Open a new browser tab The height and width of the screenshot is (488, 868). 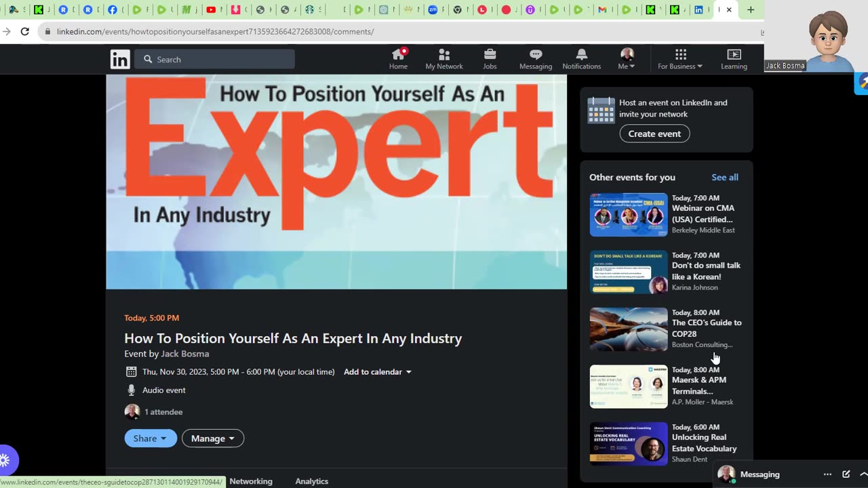[x=750, y=9]
